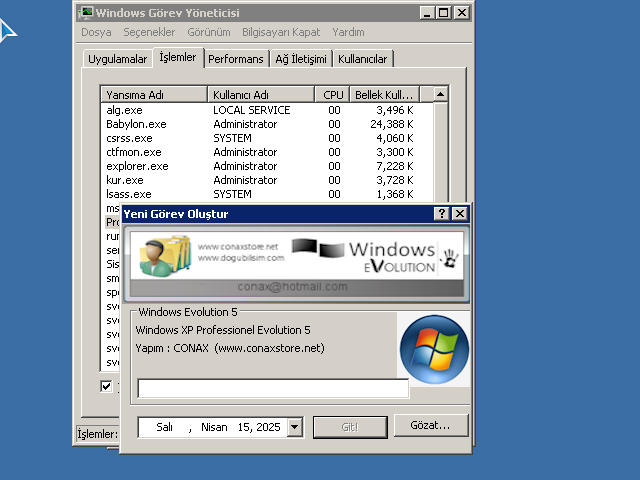Open the Seçenekler menu

pos(149,32)
